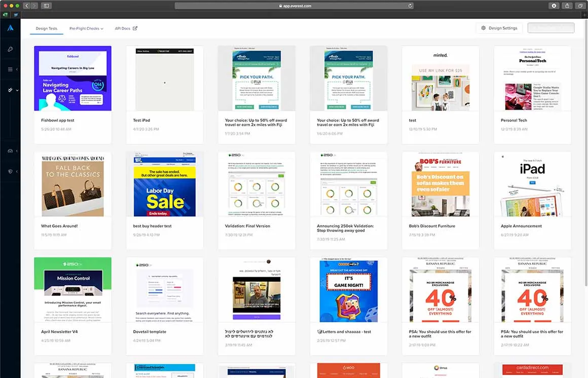
Task: Open a new tab with the plus button
Action: [x=584, y=15]
